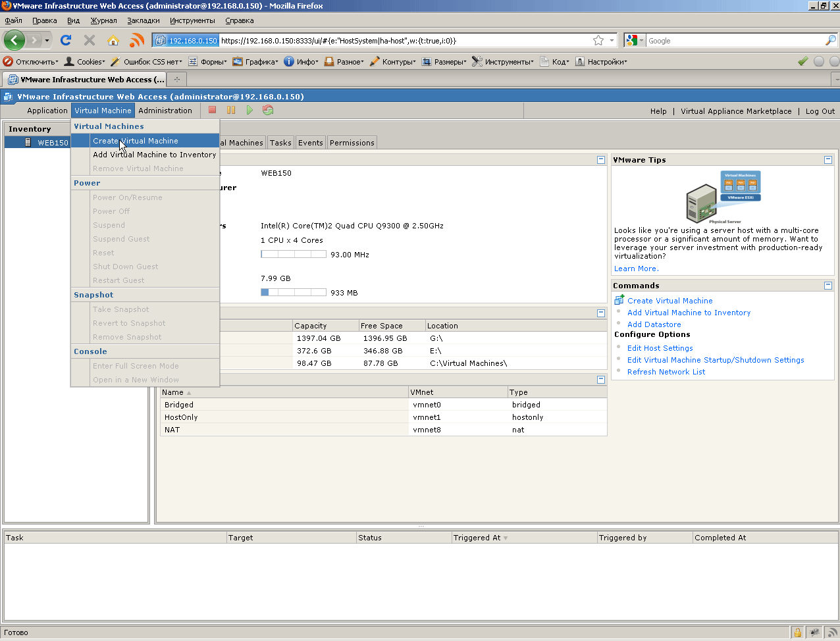Open the Инструменты web developer toolbar menu
Viewport: 840px width, 641px height.
click(504, 61)
